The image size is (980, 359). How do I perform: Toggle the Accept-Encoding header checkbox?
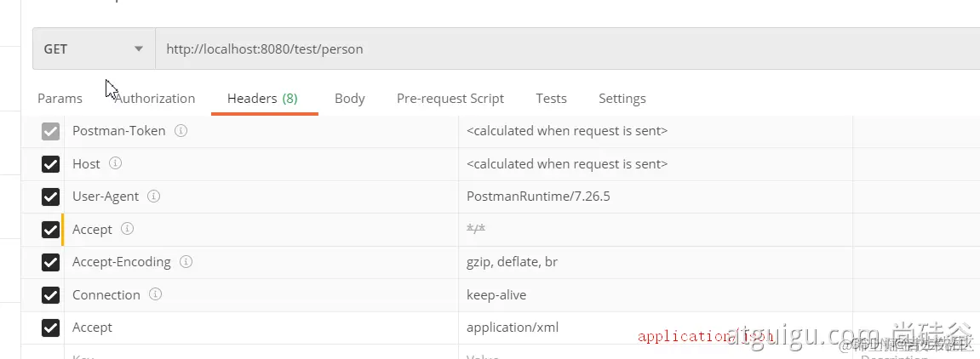pos(51,262)
